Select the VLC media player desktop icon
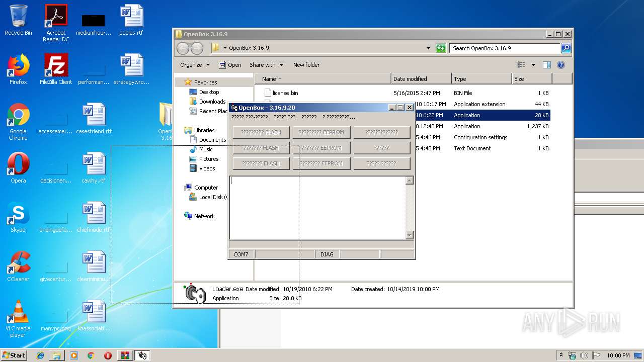 18,319
